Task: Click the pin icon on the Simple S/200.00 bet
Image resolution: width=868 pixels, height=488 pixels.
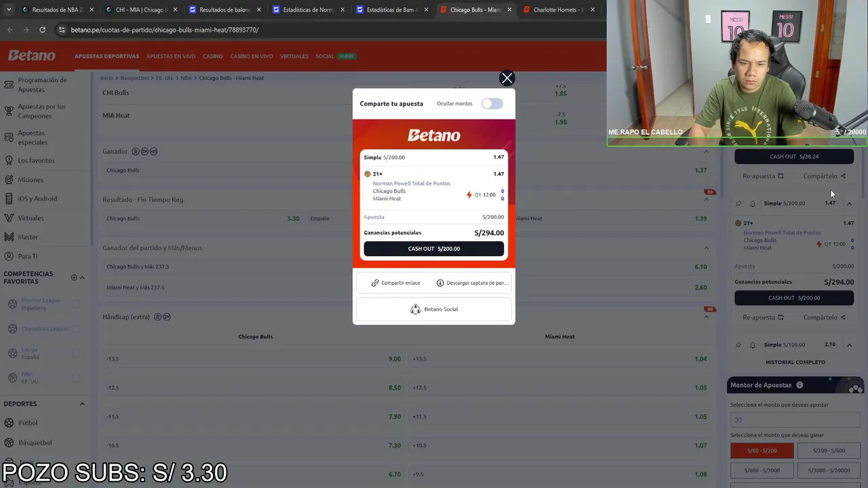Action: [738, 203]
